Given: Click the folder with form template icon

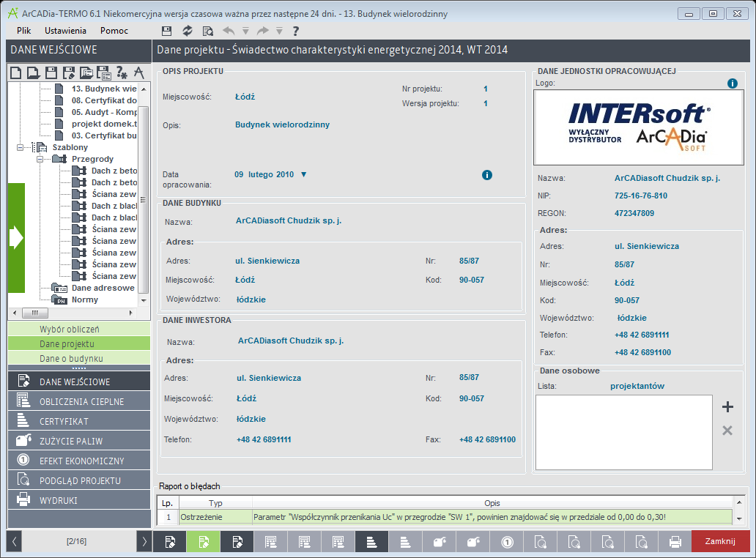Looking at the screenshot, I should pyautogui.click(x=86, y=72).
